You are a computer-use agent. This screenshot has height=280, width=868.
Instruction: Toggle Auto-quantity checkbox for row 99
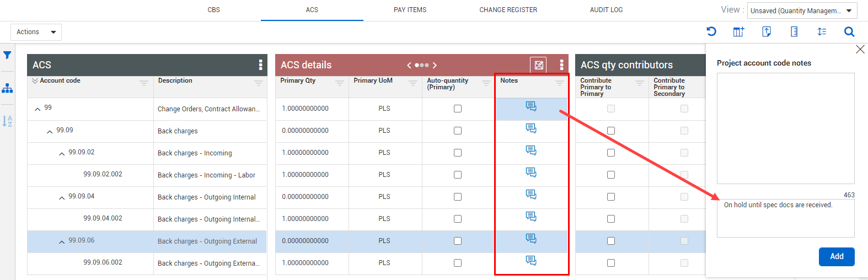[458, 109]
